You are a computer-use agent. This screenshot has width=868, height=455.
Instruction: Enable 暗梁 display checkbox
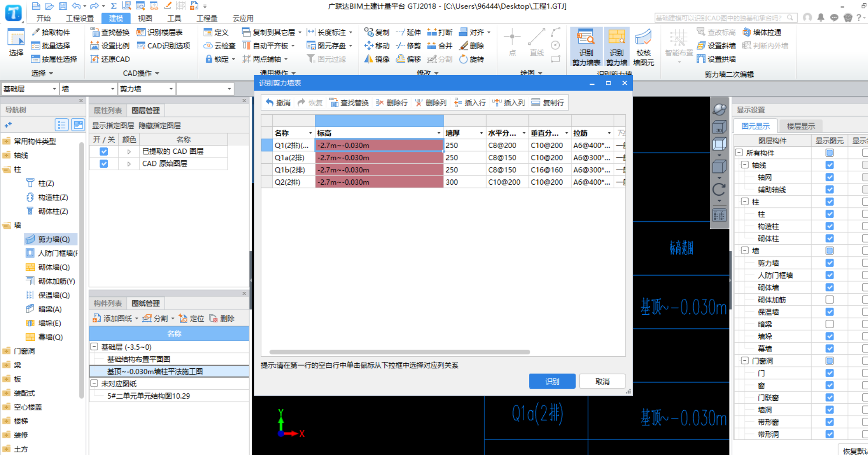pos(829,324)
